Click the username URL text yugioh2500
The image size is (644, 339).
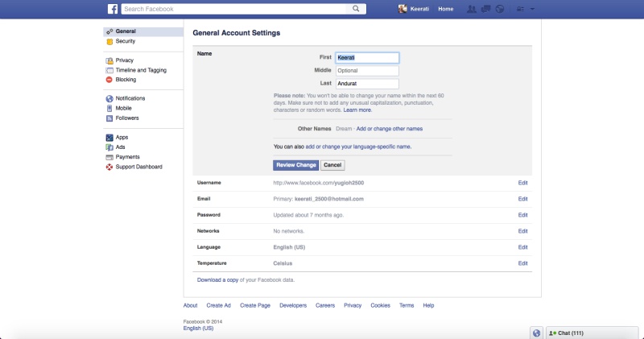[318, 183]
